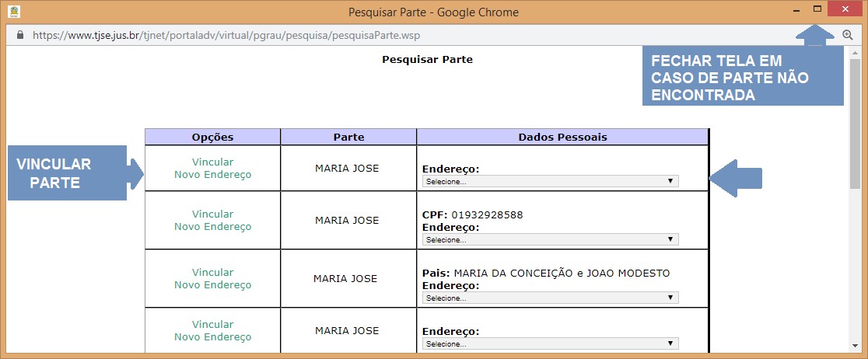Click the page URL in address bar

[x=226, y=36]
